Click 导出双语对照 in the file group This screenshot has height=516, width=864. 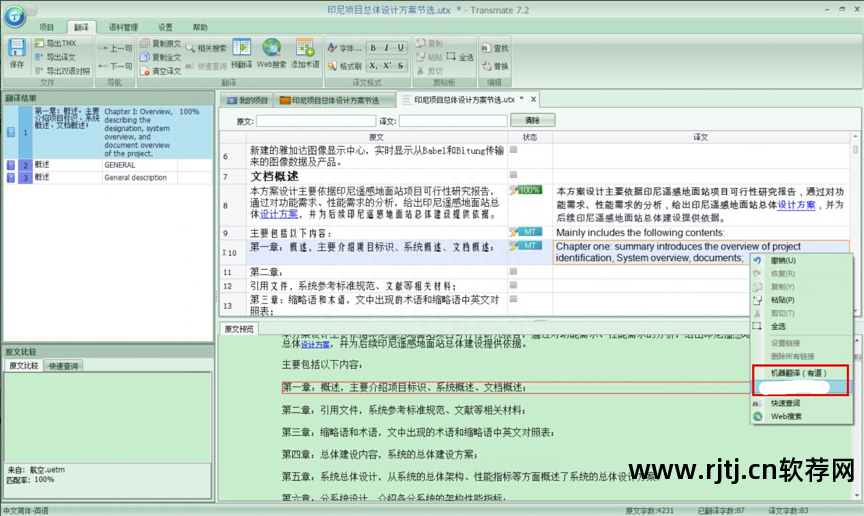[62, 71]
